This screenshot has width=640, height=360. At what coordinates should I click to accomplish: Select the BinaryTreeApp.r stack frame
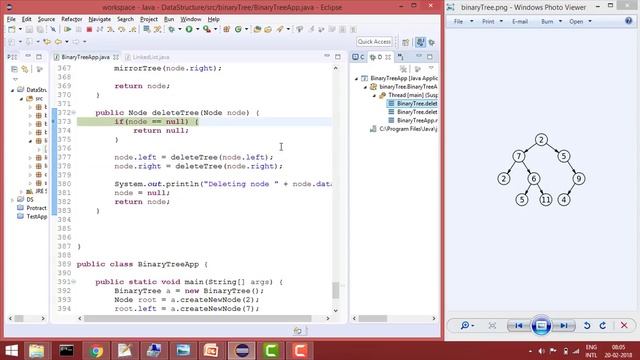pyautogui.click(x=413, y=120)
